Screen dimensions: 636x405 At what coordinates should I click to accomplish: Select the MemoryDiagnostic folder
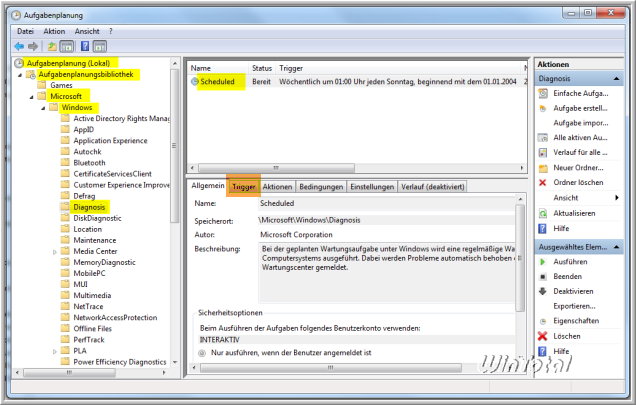coord(104,263)
